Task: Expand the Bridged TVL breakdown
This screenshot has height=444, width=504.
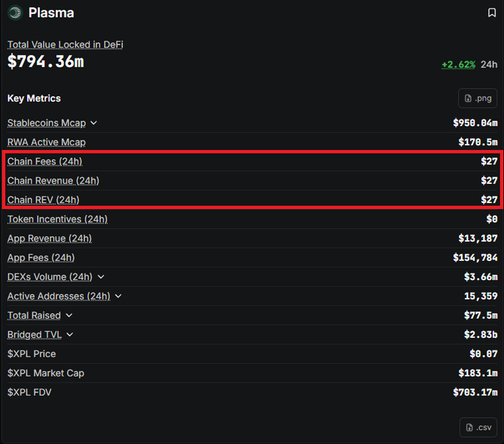Action: click(x=70, y=335)
